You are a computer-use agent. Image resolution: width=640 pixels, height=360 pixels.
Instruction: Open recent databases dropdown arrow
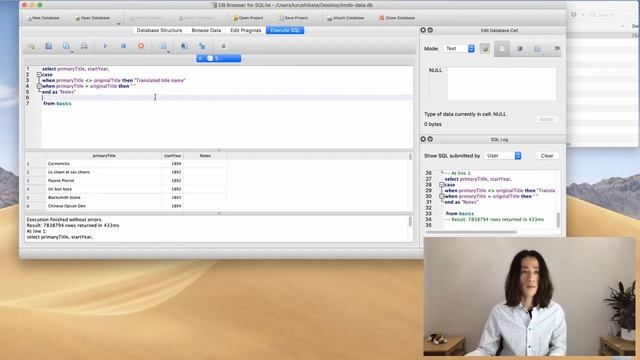(x=118, y=23)
